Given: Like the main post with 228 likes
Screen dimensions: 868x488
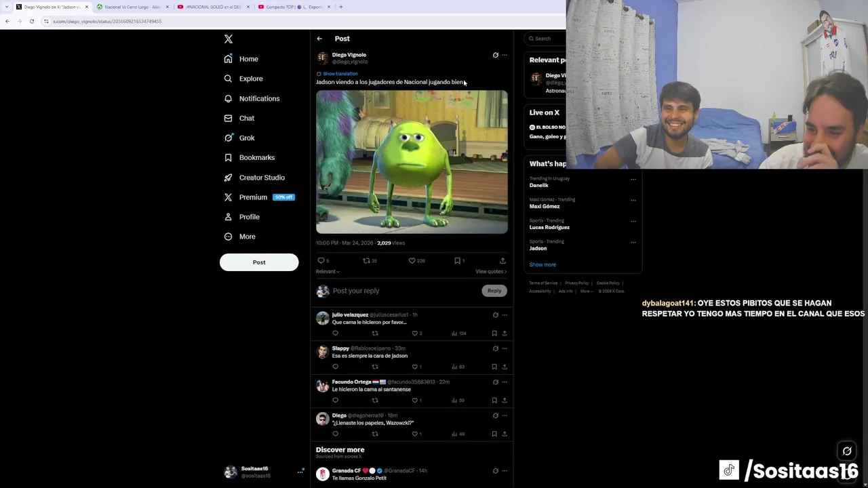Looking at the screenshot, I should tap(412, 260).
